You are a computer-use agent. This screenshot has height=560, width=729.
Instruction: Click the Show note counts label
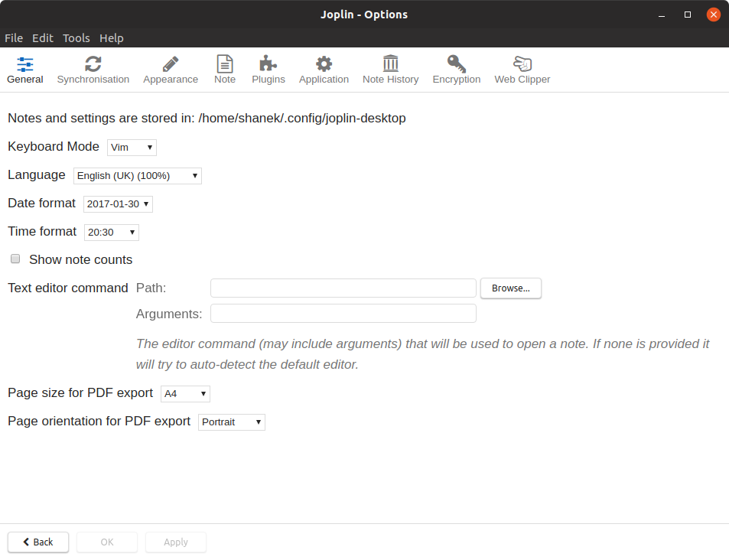tap(81, 259)
